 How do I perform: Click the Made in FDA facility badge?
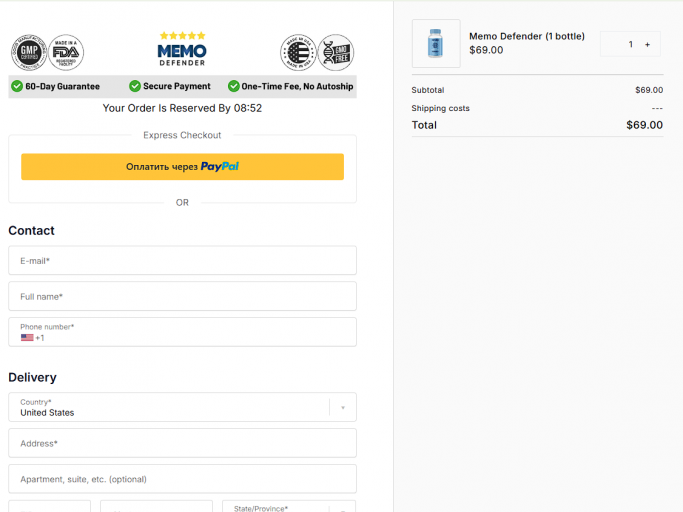click(x=66, y=53)
